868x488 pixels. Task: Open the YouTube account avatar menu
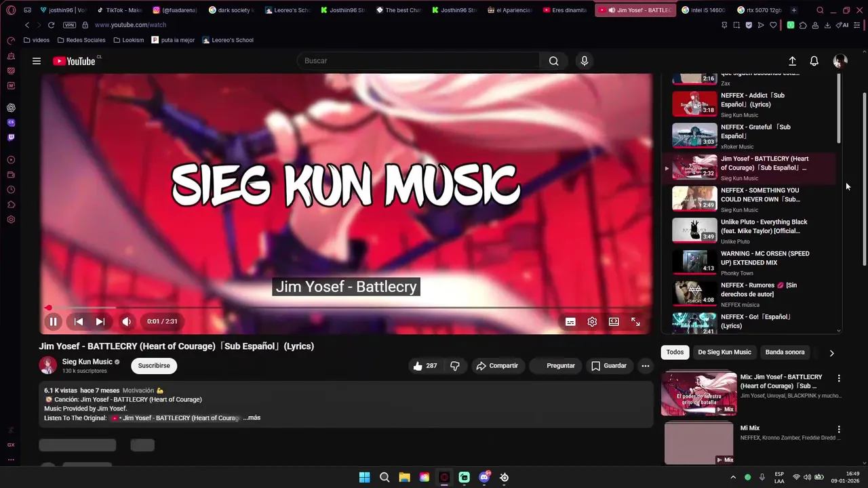pos(840,61)
